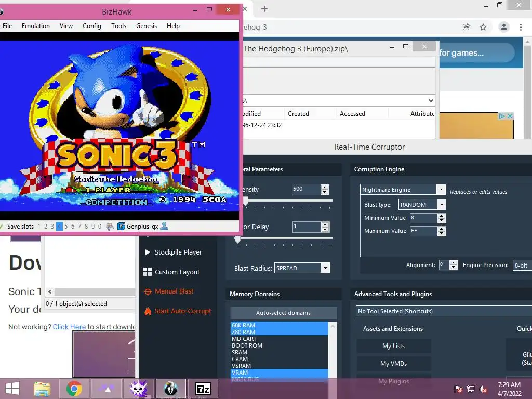Open the Nightmare Engine dropdown
This screenshot has width=532, height=399.
pyautogui.click(x=441, y=189)
